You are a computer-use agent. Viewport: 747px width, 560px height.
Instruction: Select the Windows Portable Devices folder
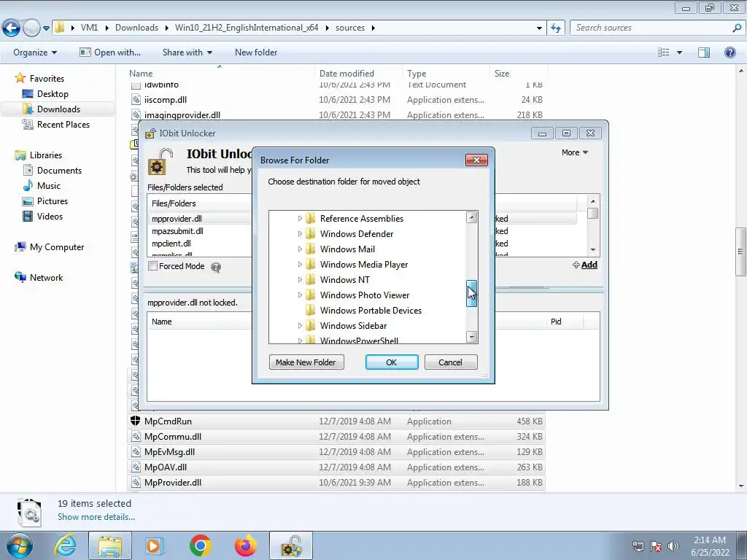pyautogui.click(x=371, y=311)
